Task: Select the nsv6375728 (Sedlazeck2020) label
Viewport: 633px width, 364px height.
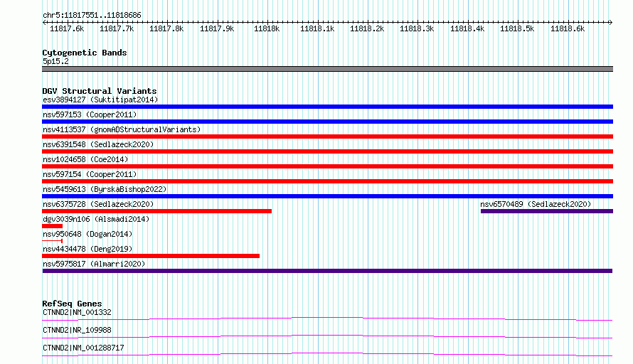Action: [x=98, y=204]
